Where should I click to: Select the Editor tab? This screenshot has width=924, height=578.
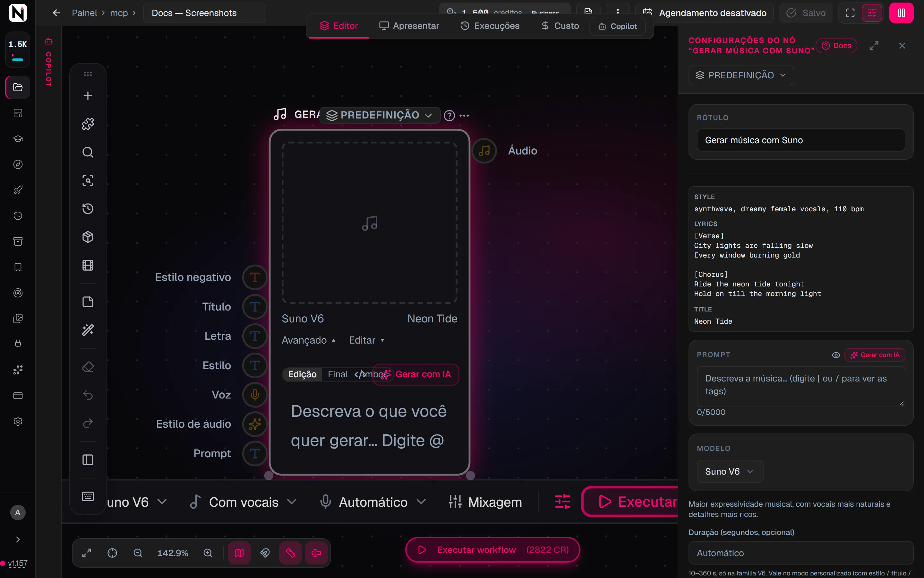click(339, 26)
